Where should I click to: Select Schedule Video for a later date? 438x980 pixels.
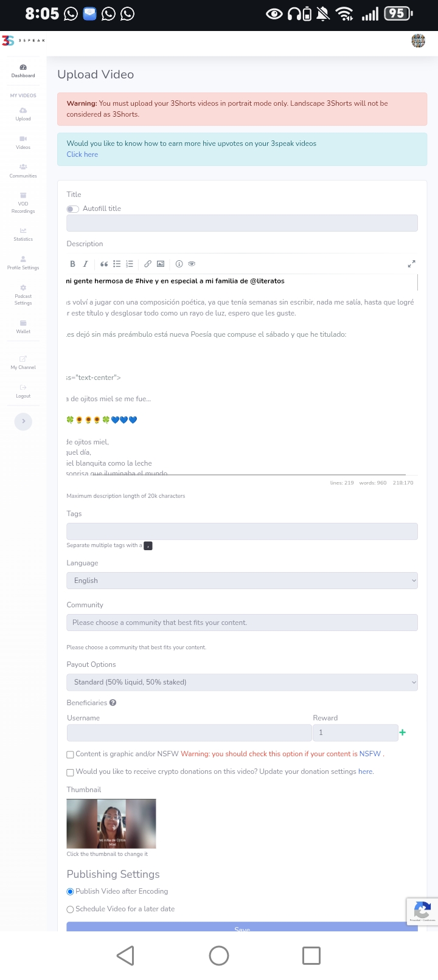[x=71, y=909]
